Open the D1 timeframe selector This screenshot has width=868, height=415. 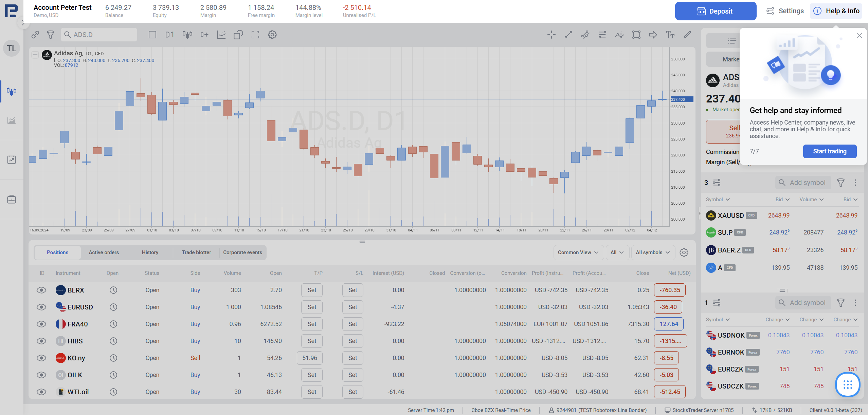(x=169, y=35)
